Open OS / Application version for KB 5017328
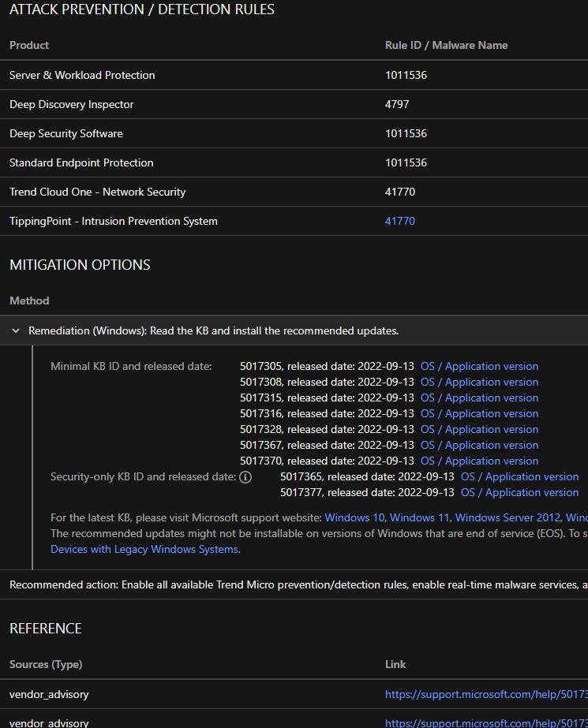Screen dimensions: 588x728 pos(479,430)
